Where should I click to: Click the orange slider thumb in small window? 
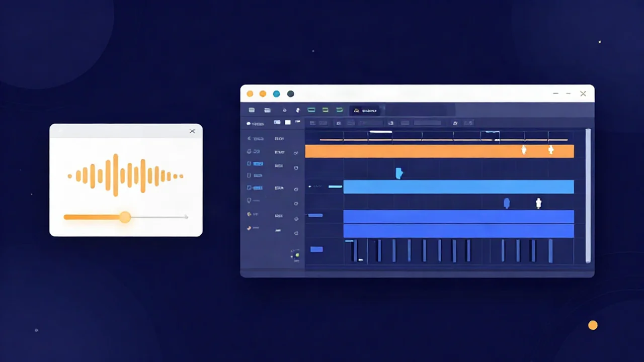click(x=125, y=217)
